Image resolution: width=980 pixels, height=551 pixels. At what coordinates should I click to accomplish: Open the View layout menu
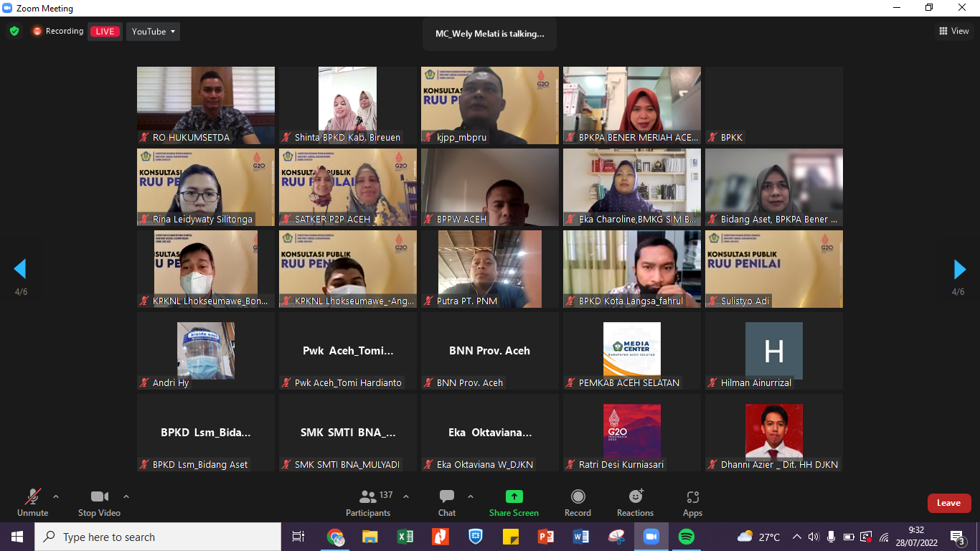click(x=954, y=31)
